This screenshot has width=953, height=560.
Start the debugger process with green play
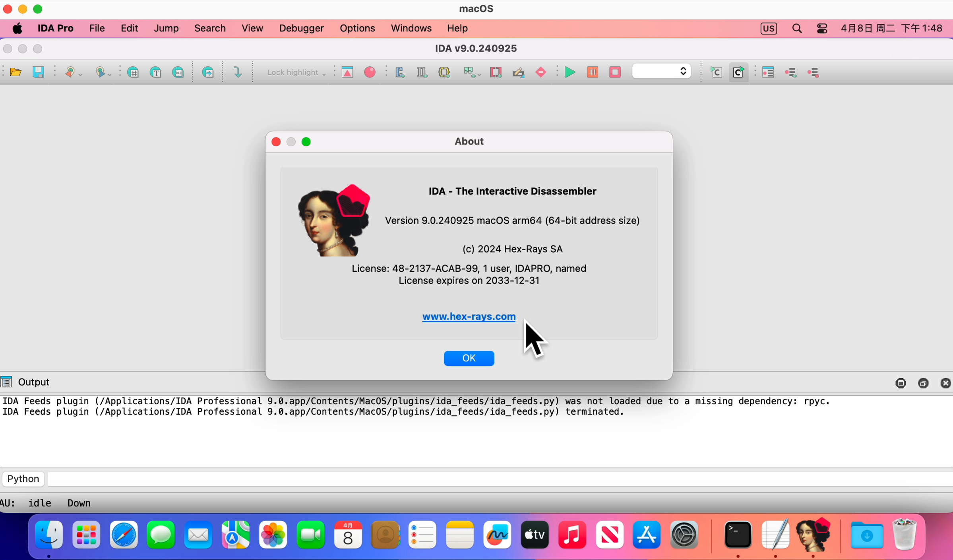click(x=570, y=72)
